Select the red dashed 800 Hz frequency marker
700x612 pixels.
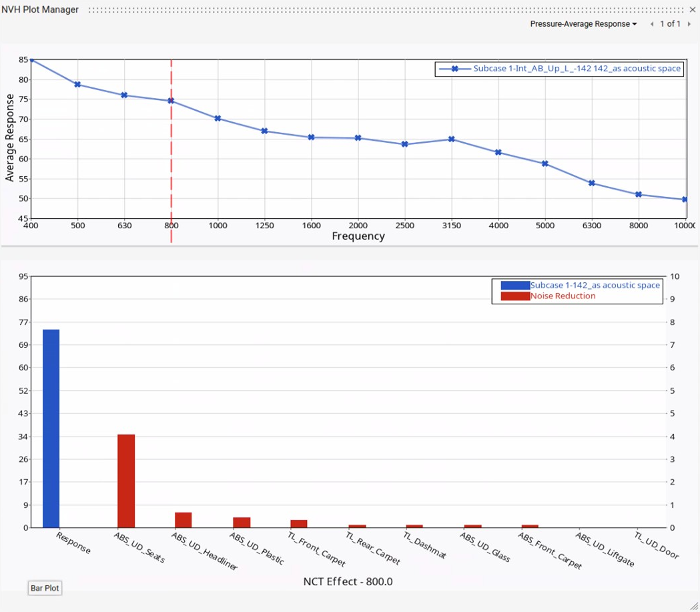171,167
